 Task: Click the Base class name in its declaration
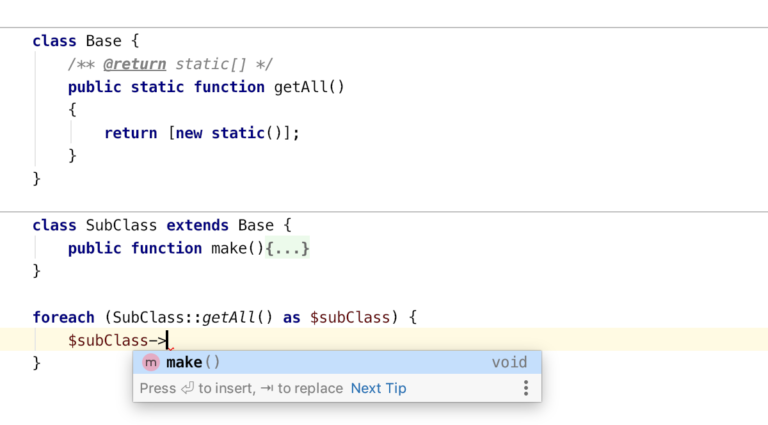coord(104,41)
